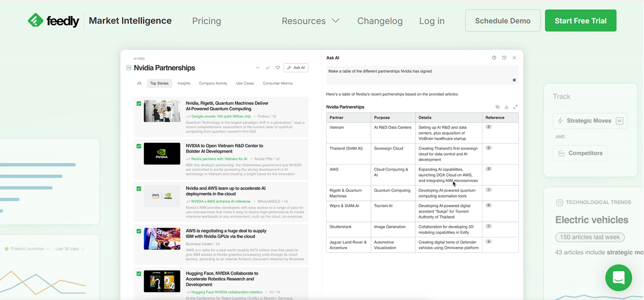This screenshot has height=300, width=644.
Task: Uncheck the Nvidia, Rigetti, Quantum Machines article
Action: [x=139, y=103]
